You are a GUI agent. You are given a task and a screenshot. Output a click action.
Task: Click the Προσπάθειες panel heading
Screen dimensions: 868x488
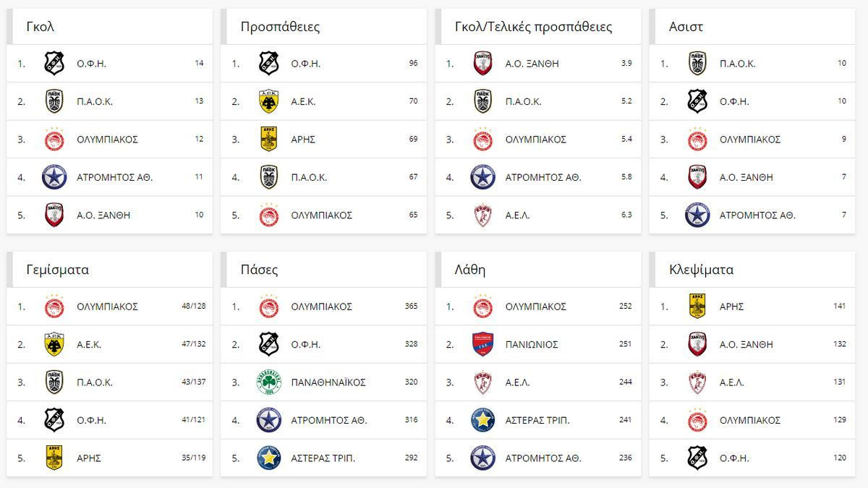point(280,27)
